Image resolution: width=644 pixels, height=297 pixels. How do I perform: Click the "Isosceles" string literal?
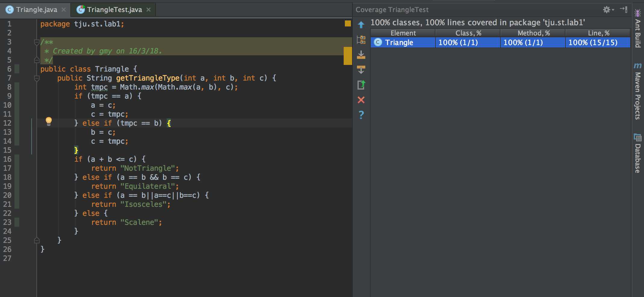(x=144, y=204)
